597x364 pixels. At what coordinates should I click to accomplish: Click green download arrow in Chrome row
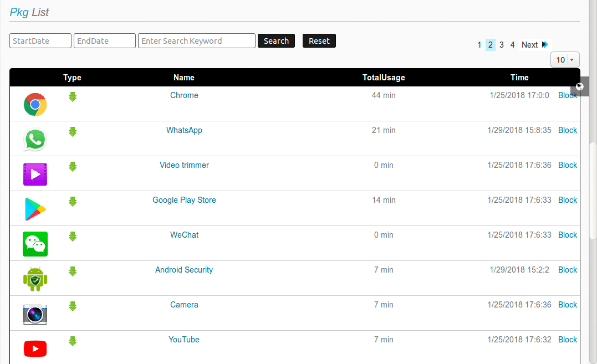(73, 97)
